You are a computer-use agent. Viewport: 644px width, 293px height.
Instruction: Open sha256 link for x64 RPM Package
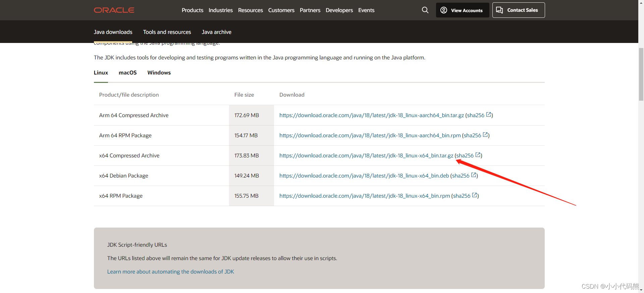coord(462,196)
